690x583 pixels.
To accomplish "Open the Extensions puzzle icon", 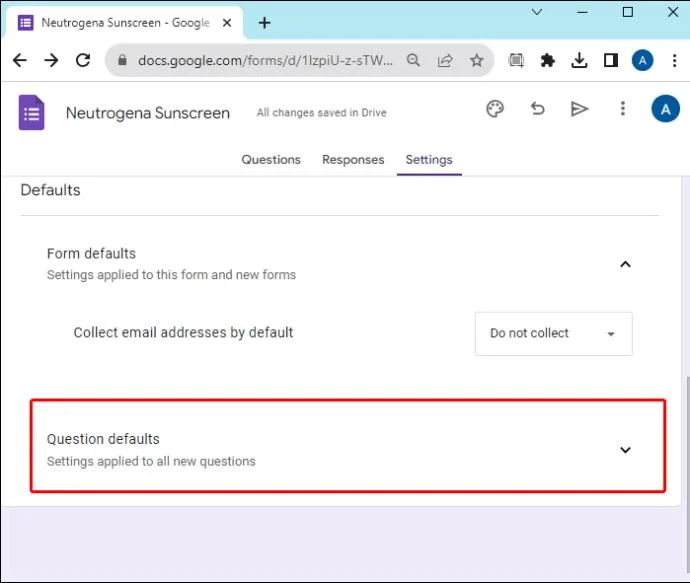I will (x=547, y=60).
